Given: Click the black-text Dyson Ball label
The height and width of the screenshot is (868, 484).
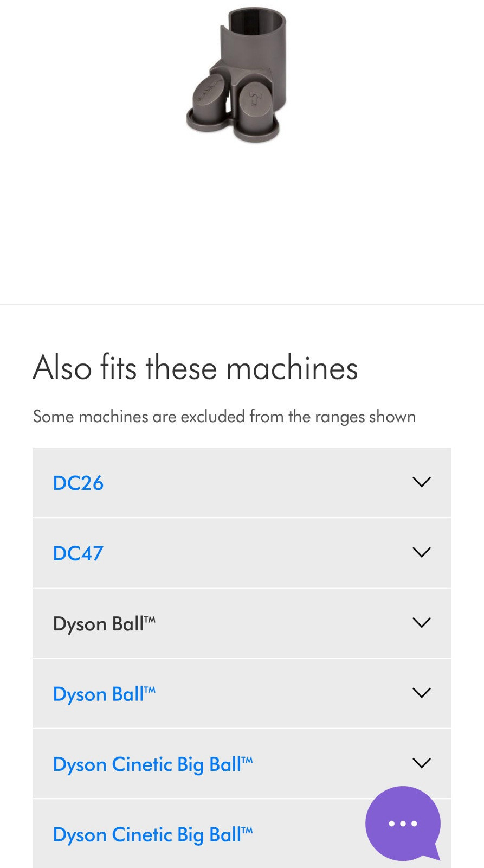Looking at the screenshot, I should coord(104,624).
